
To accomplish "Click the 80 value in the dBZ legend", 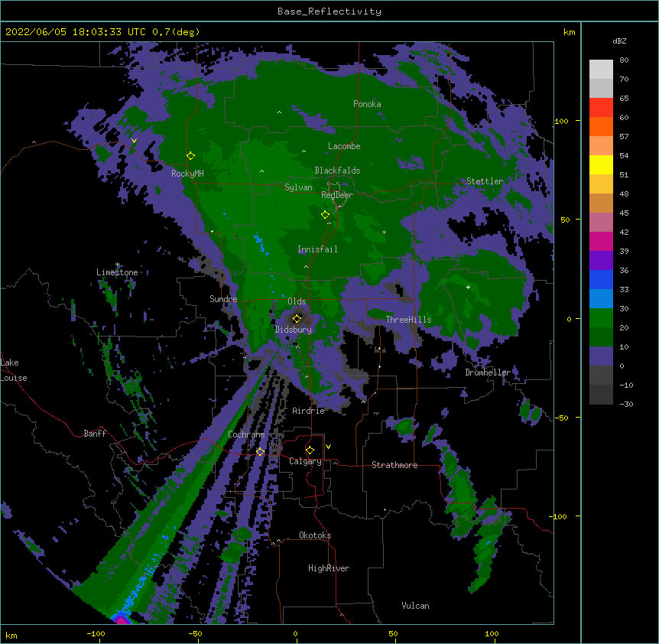I will [x=624, y=60].
